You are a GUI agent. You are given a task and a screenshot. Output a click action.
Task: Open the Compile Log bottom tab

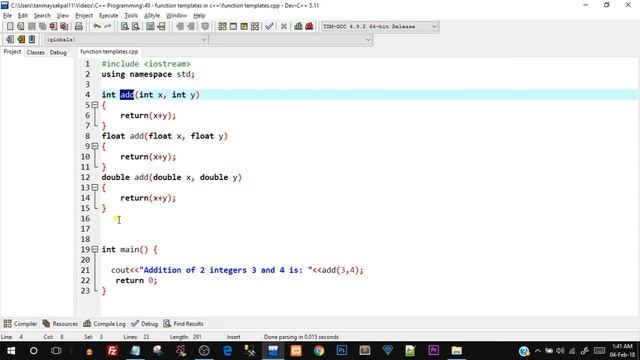[x=104, y=324]
